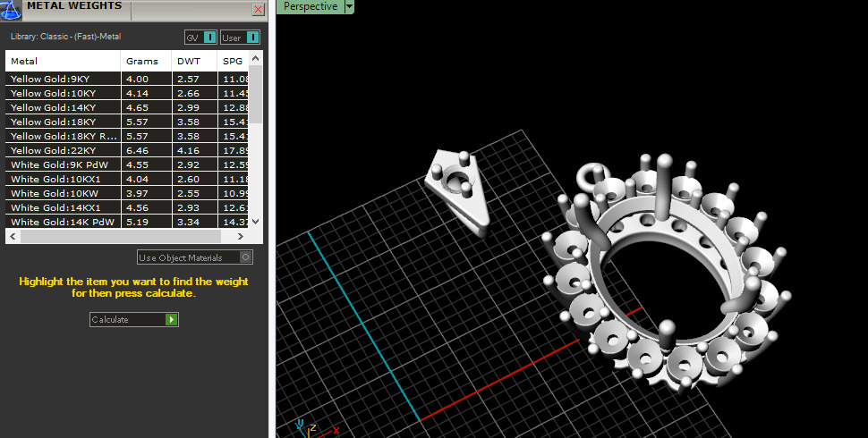This screenshot has width=868, height=438.
Task: Click the 4.00 grams value
Action: point(137,79)
